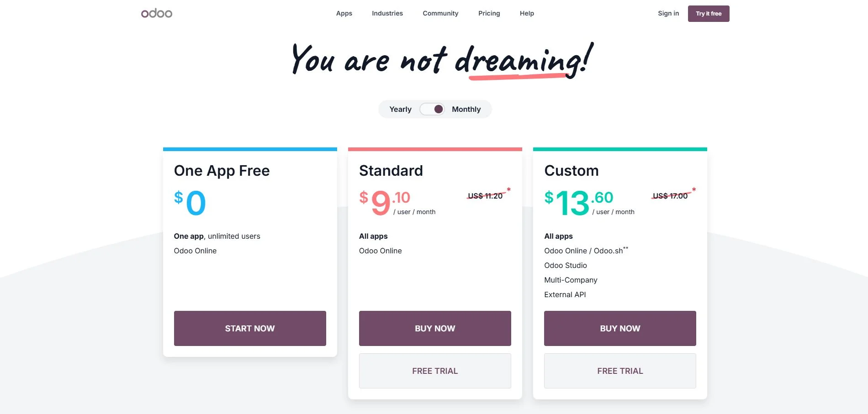868x414 pixels.
Task: Click the One App Free heading
Action: click(222, 171)
